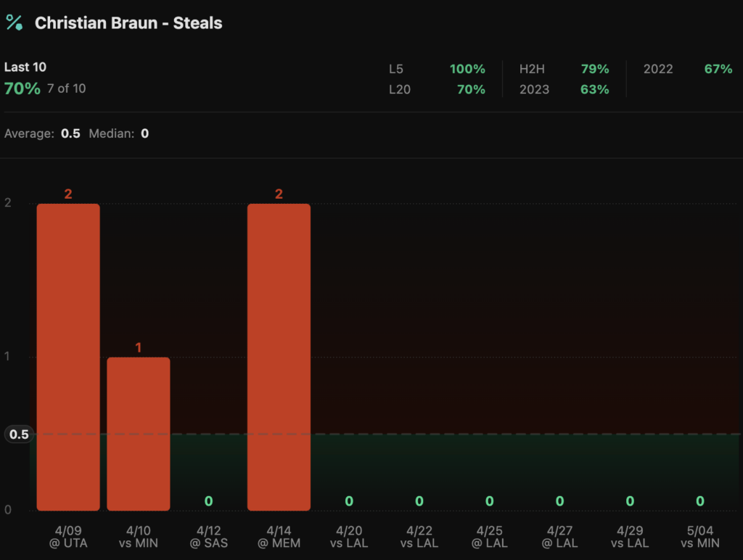Click the 0 value above 4/22 vs LAL
Image resolution: width=743 pixels, height=560 pixels.
[x=419, y=501]
